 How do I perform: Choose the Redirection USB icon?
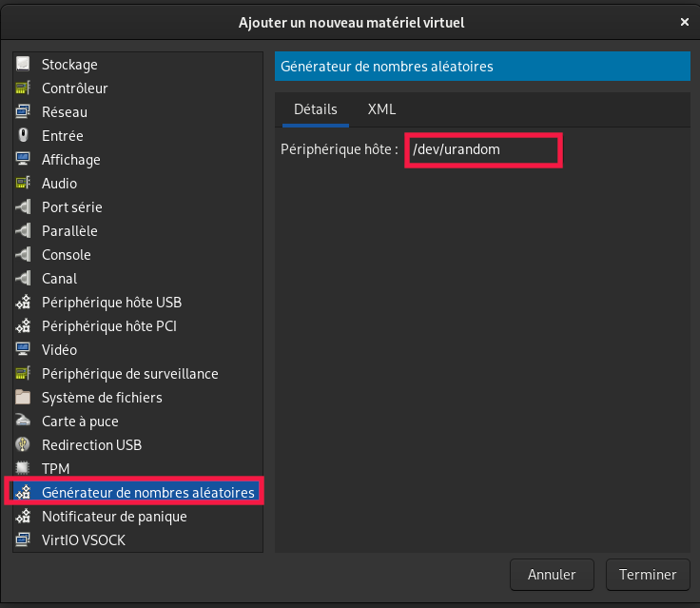[24, 445]
